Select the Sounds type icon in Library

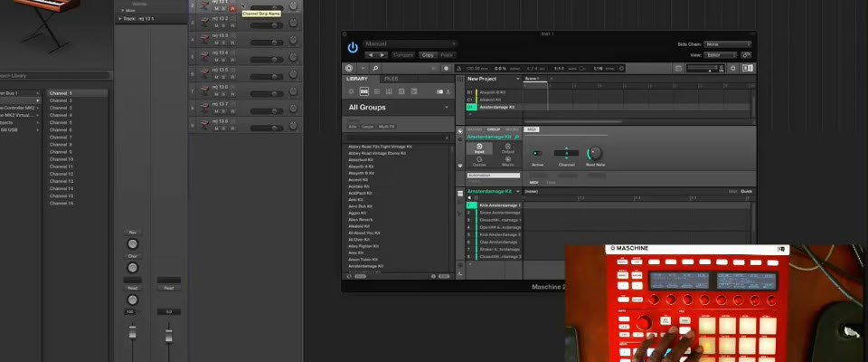[x=377, y=91]
